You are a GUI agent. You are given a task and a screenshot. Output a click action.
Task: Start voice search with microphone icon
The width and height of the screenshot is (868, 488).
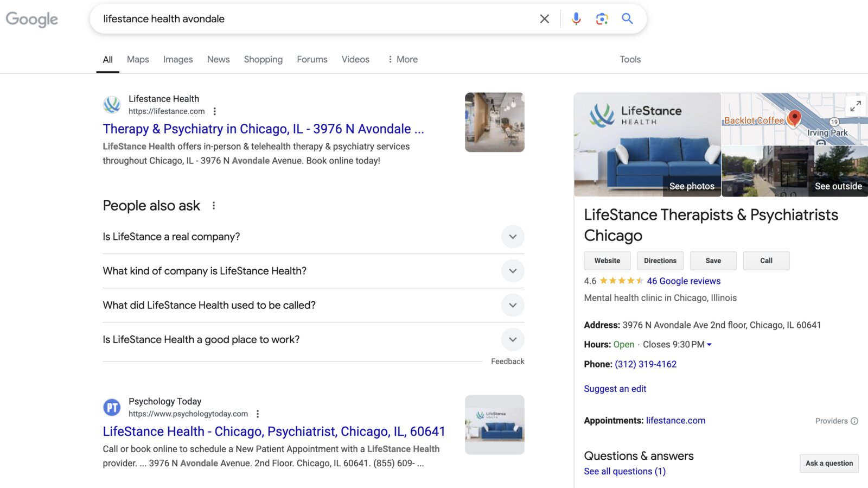click(576, 19)
